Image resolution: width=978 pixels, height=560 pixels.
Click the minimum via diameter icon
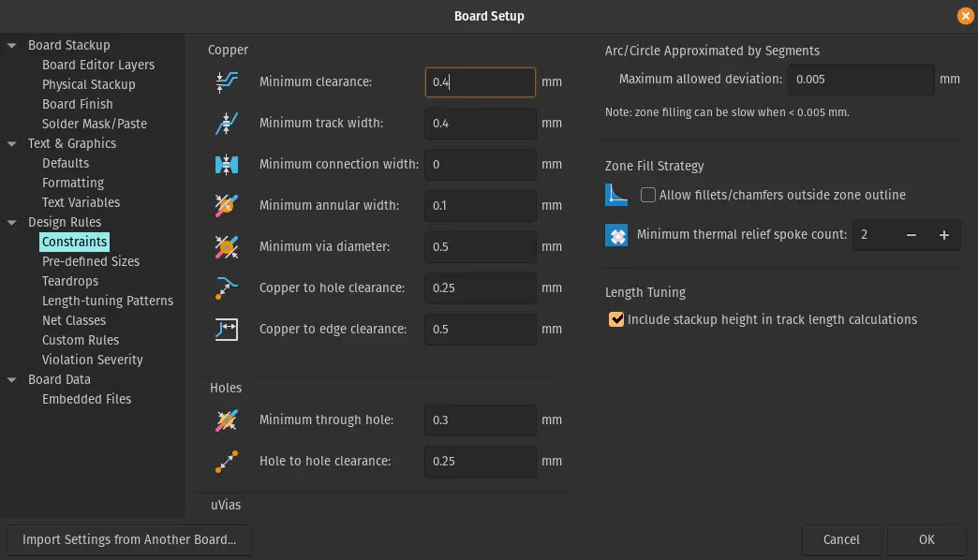click(226, 246)
